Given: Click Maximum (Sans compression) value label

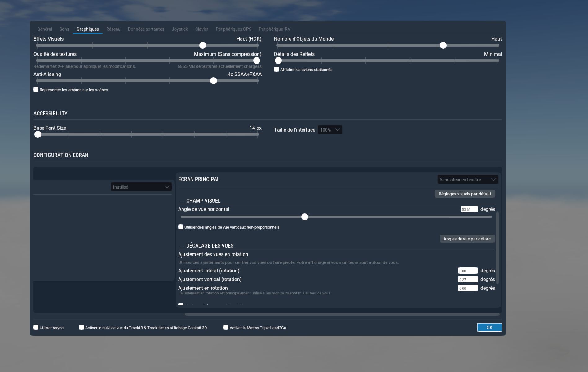Looking at the screenshot, I should coord(228,54).
